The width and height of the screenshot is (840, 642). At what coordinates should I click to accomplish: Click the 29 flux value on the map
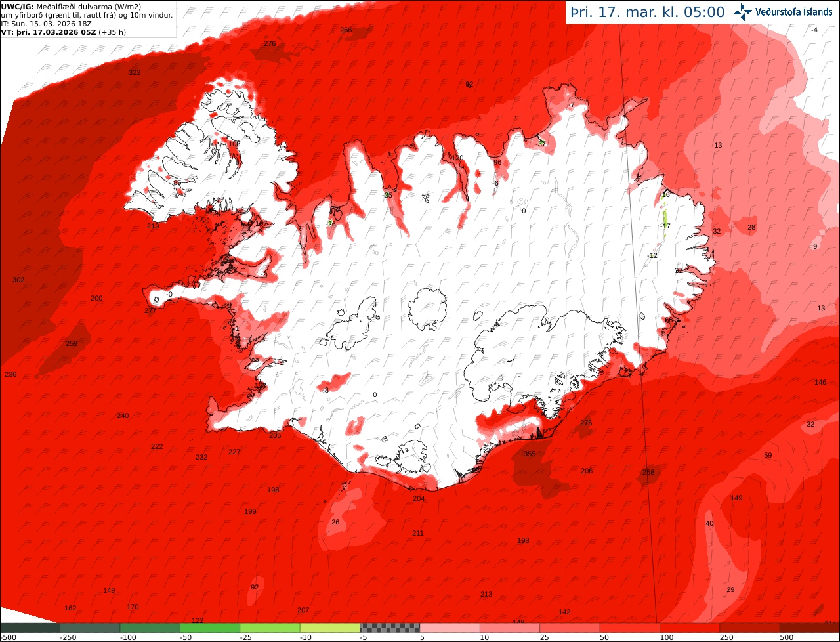pyautogui.click(x=730, y=589)
